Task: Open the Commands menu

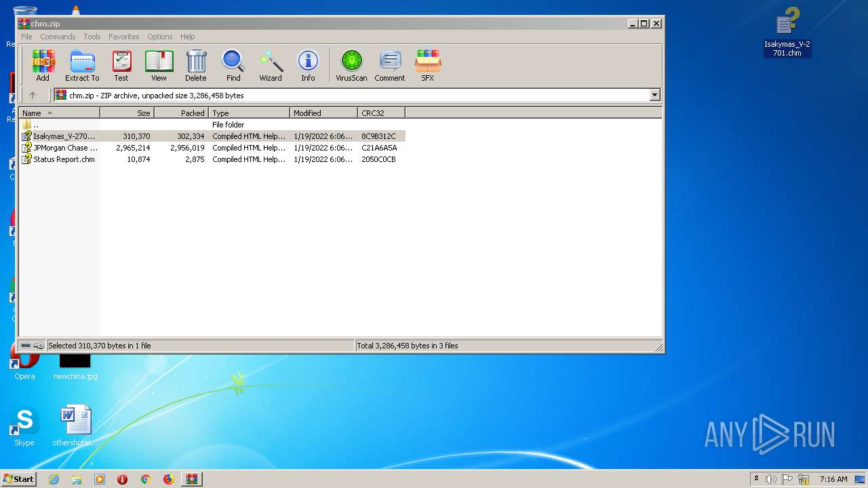Action: pyautogui.click(x=58, y=37)
